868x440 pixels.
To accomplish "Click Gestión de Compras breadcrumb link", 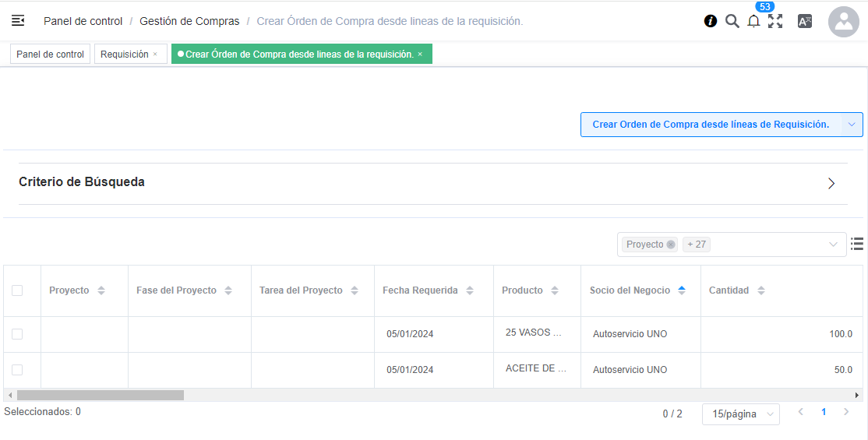I will tap(189, 21).
